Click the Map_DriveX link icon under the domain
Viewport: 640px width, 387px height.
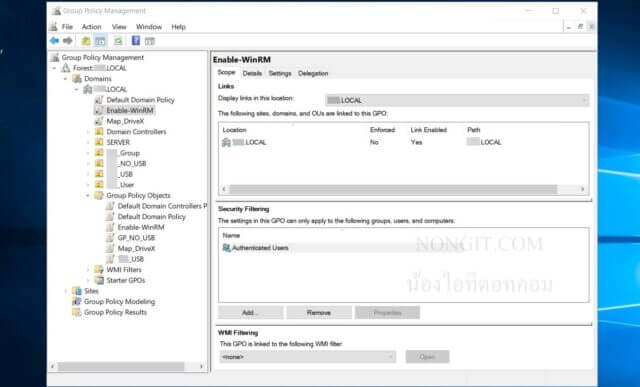coord(99,121)
